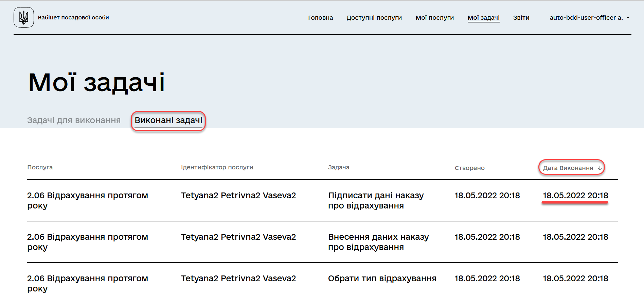The image size is (644, 302).
Task: Select the Виконані задачі tab
Action: [x=168, y=120]
